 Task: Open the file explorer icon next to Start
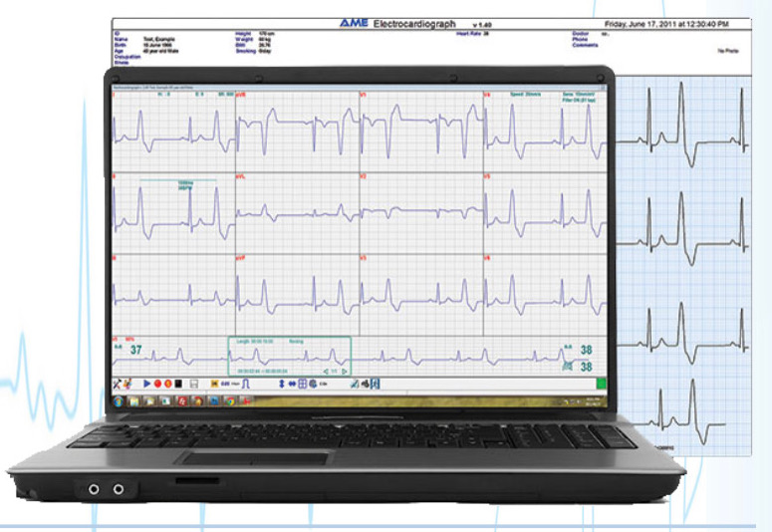pos(134,400)
